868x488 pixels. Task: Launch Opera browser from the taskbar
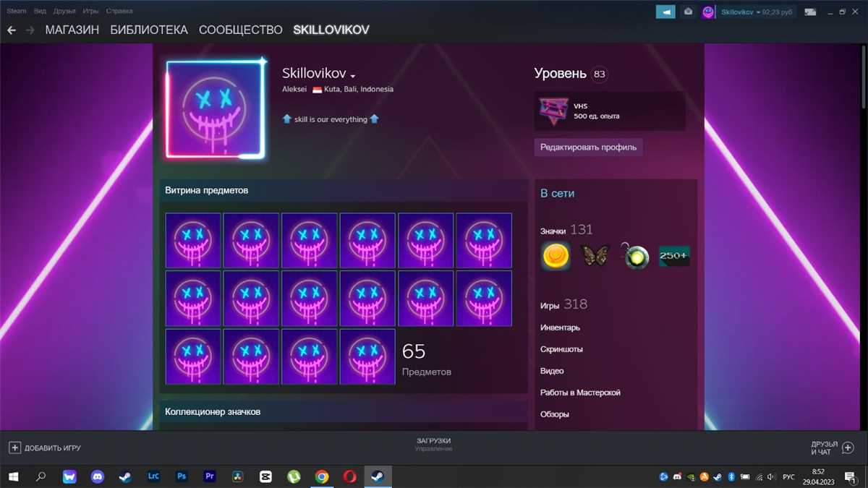(x=349, y=476)
